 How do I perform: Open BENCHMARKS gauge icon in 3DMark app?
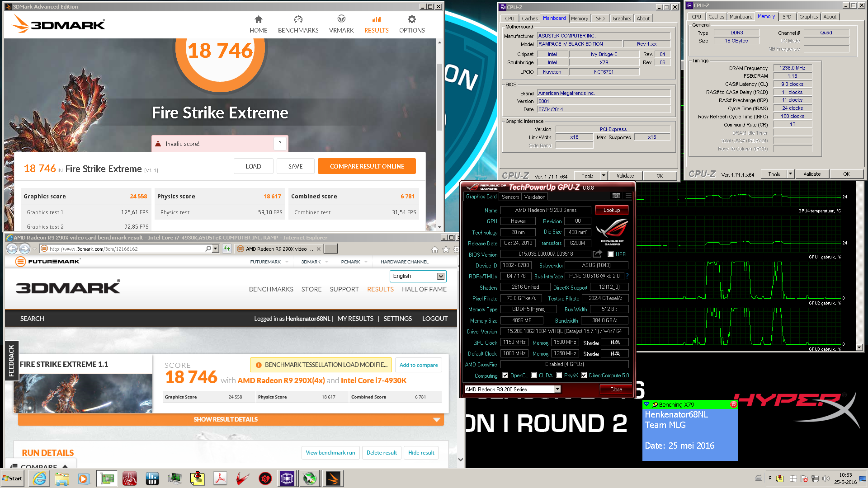(x=298, y=19)
